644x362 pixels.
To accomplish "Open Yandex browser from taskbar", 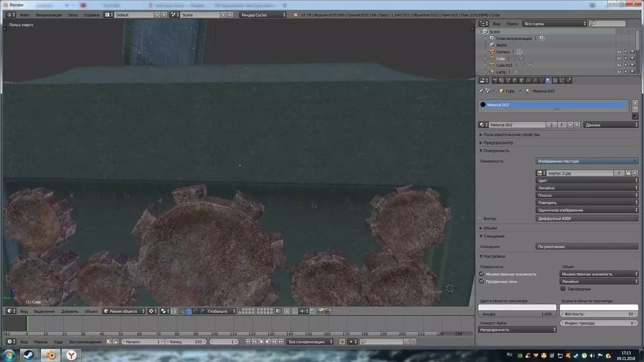I will pyautogui.click(x=71, y=355).
